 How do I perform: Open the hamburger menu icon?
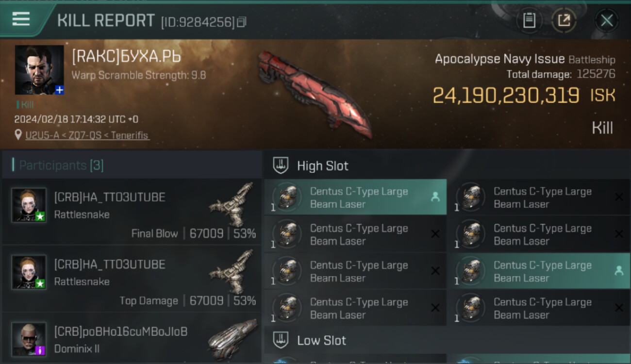[x=21, y=19]
